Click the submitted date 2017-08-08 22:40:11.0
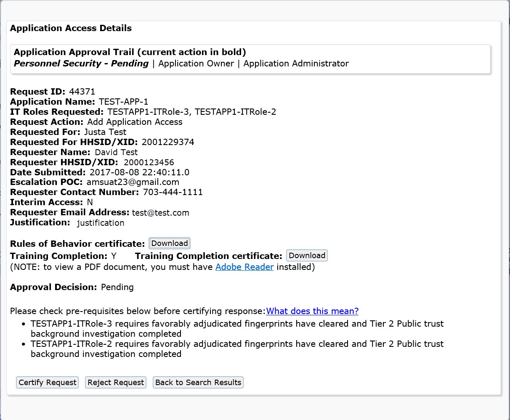The image size is (510, 420). [x=139, y=172]
